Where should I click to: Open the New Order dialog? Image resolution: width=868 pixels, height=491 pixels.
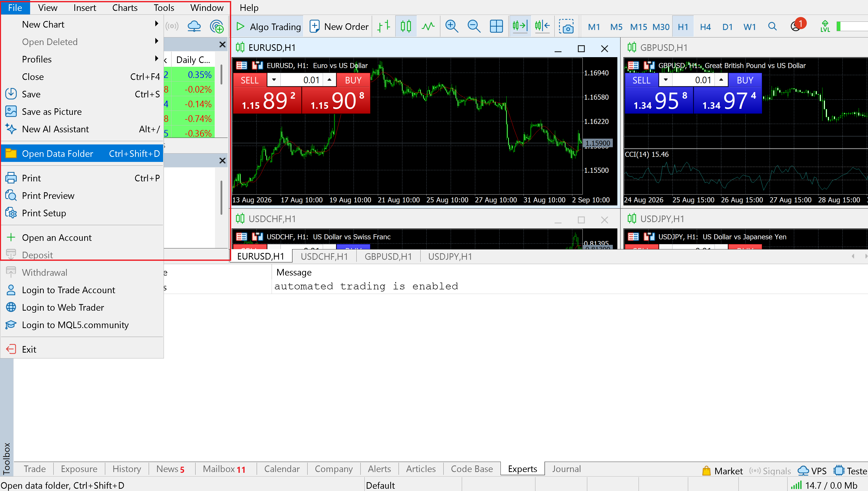click(x=339, y=26)
